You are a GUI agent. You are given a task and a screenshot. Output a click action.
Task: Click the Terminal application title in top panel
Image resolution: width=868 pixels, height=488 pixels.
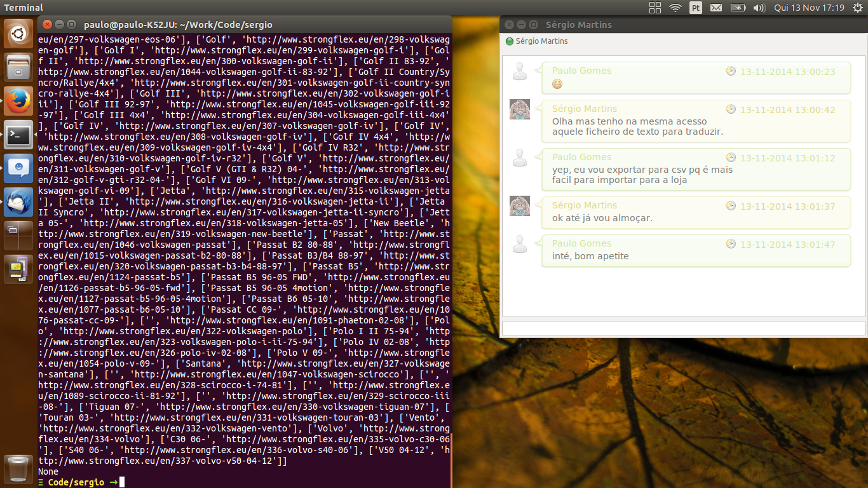coord(24,8)
